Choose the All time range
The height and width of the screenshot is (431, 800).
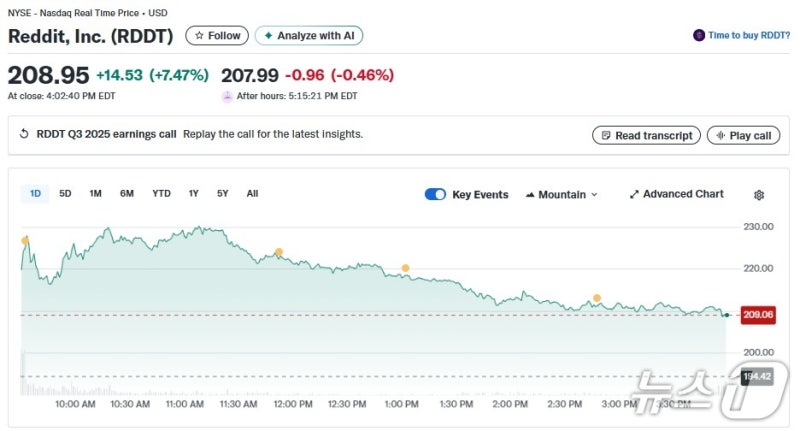coord(252,194)
